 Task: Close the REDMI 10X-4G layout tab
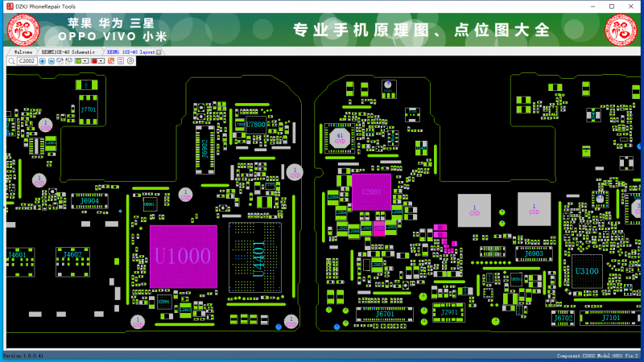pyautogui.click(x=159, y=52)
